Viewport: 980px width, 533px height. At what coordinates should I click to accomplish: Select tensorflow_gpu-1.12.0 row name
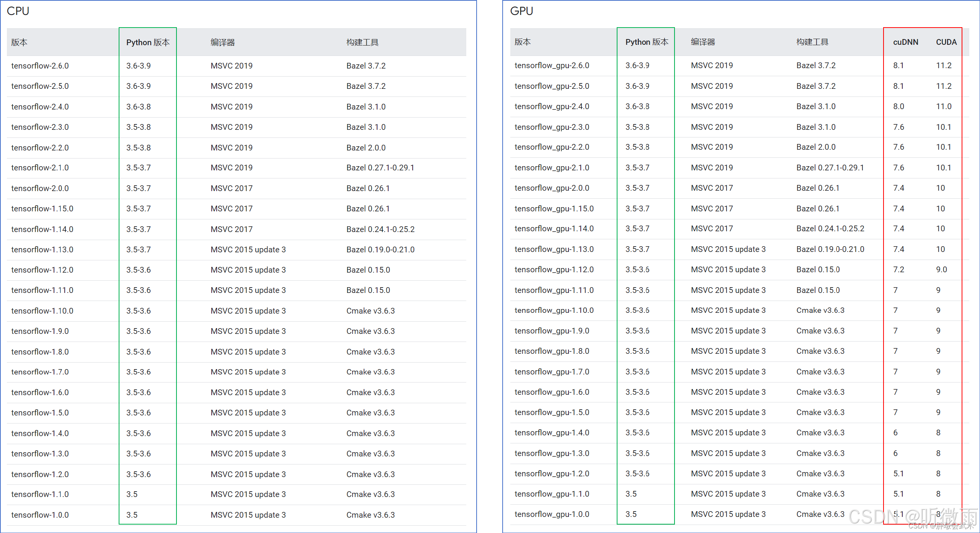point(554,270)
